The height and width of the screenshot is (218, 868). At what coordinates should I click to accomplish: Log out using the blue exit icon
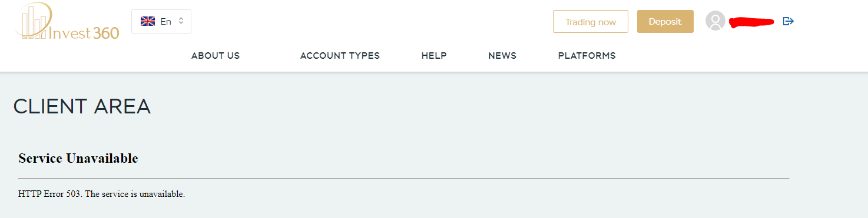[789, 21]
